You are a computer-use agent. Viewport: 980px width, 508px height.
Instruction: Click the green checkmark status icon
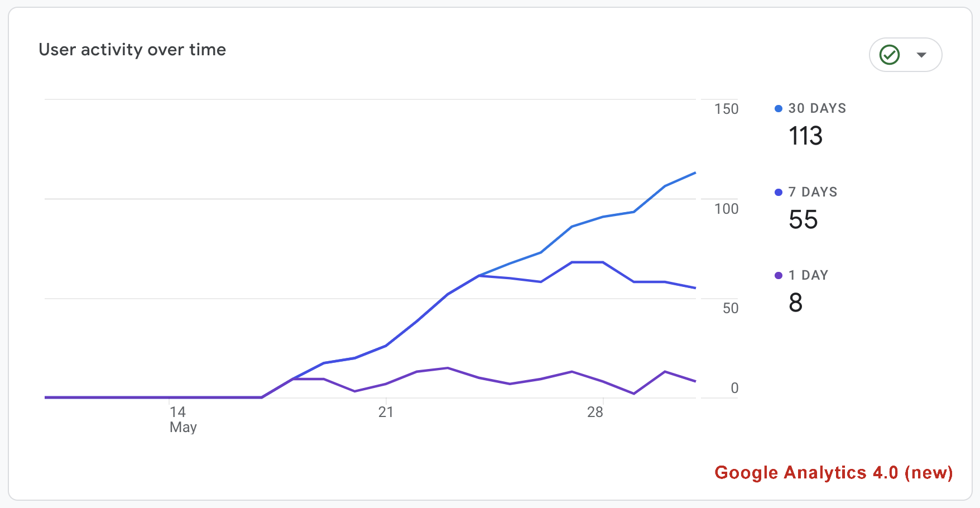pyautogui.click(x=890, y=55)
